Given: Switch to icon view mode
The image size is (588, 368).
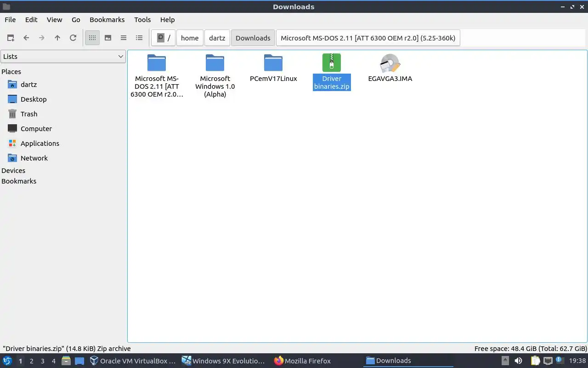Looking at the screenshot, I should pyautogui.click(x=92, y=38).
